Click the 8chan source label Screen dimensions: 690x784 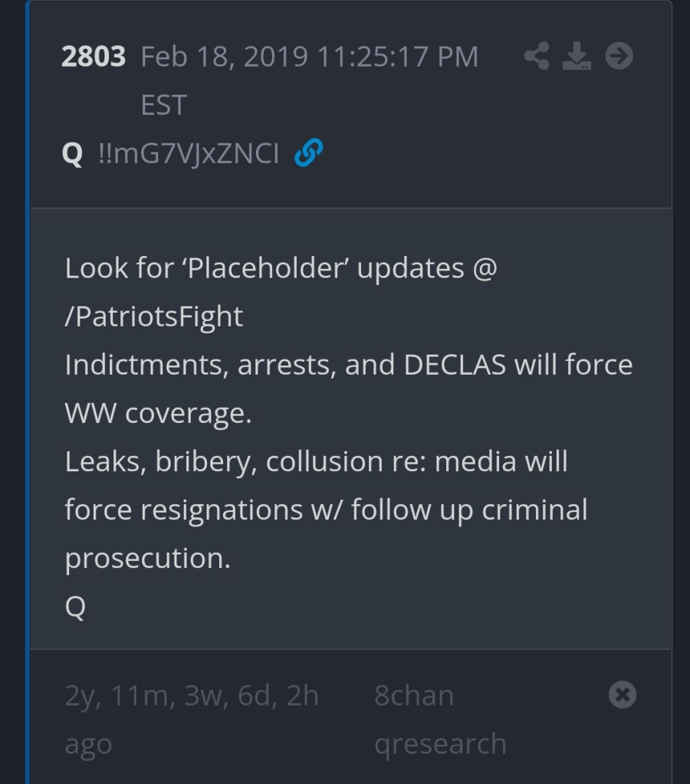point(414,696)
